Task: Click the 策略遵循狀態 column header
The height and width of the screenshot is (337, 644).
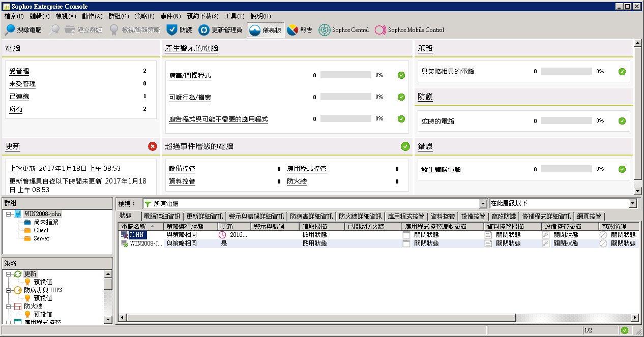Action: 191,226
